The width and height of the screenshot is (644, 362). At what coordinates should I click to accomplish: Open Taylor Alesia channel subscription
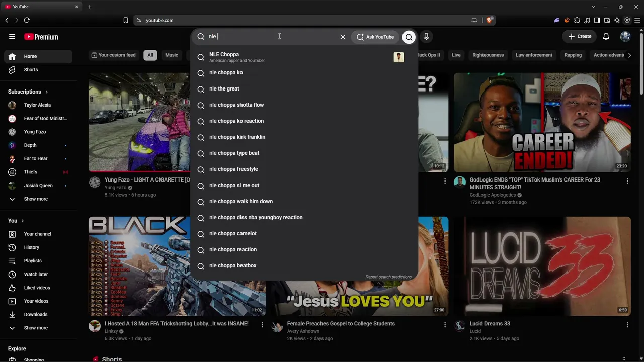[x=38, y=105]
